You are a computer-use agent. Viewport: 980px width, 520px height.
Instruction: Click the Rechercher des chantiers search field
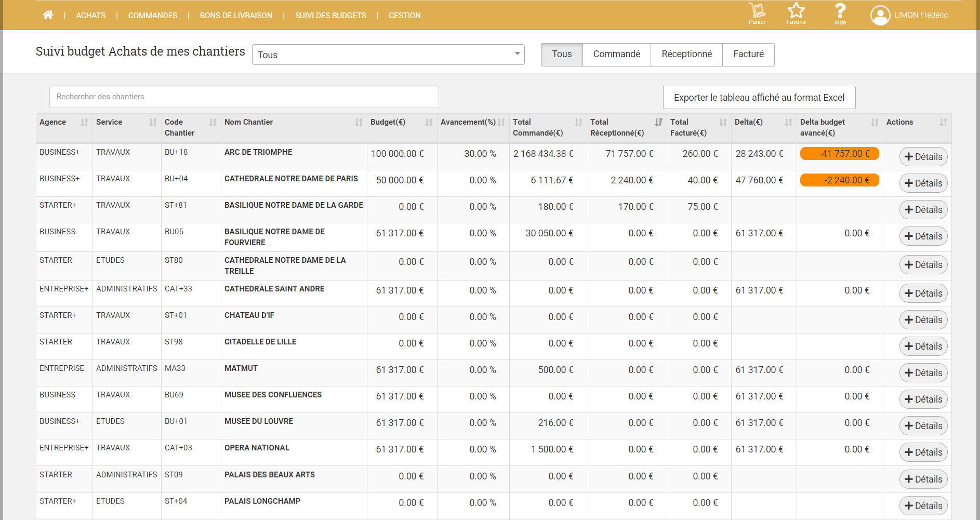pos(244,97)
